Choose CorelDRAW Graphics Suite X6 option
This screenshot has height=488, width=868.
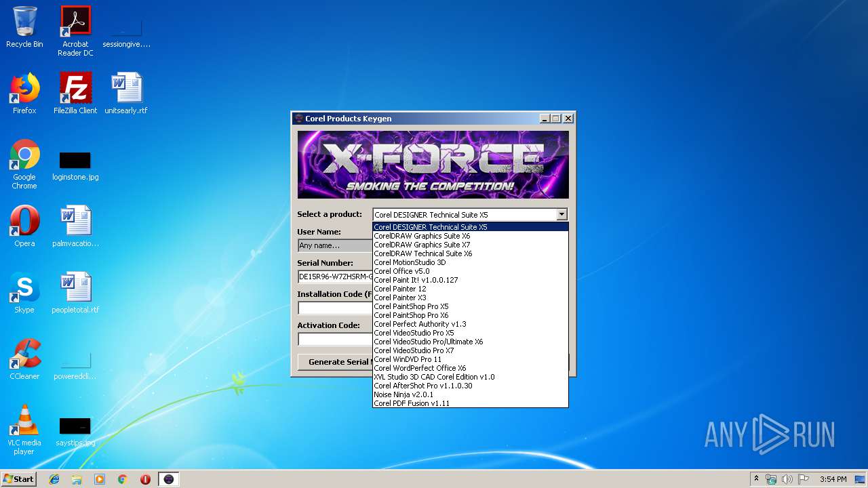[471, 236]
